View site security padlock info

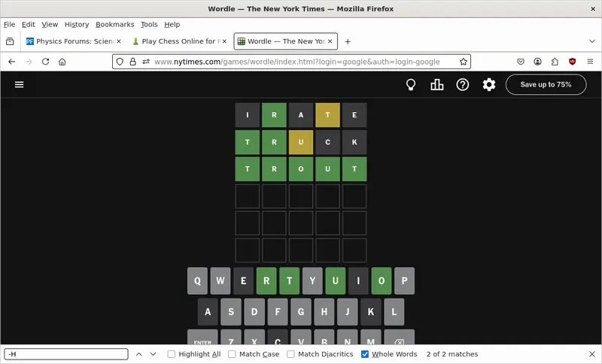pos(133,62)
